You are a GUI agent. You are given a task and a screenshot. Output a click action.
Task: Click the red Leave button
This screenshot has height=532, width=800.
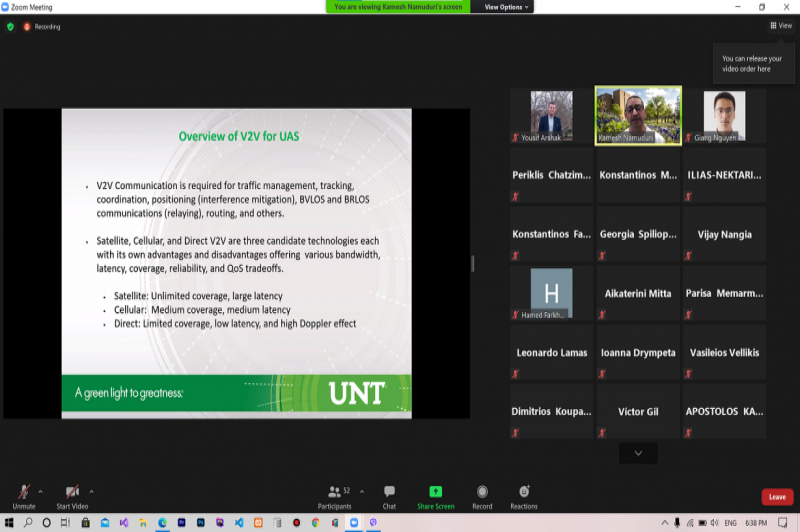pyautogui.click(x=776, y=497)
